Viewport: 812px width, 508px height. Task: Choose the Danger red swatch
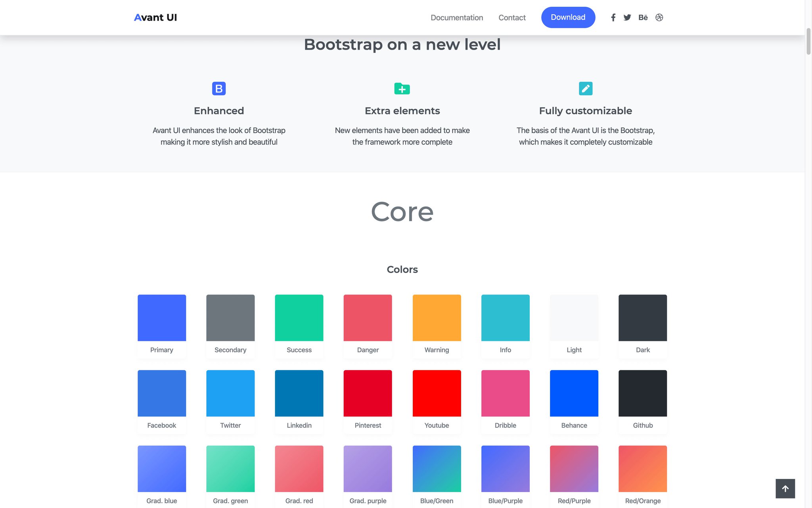point(368,318)
